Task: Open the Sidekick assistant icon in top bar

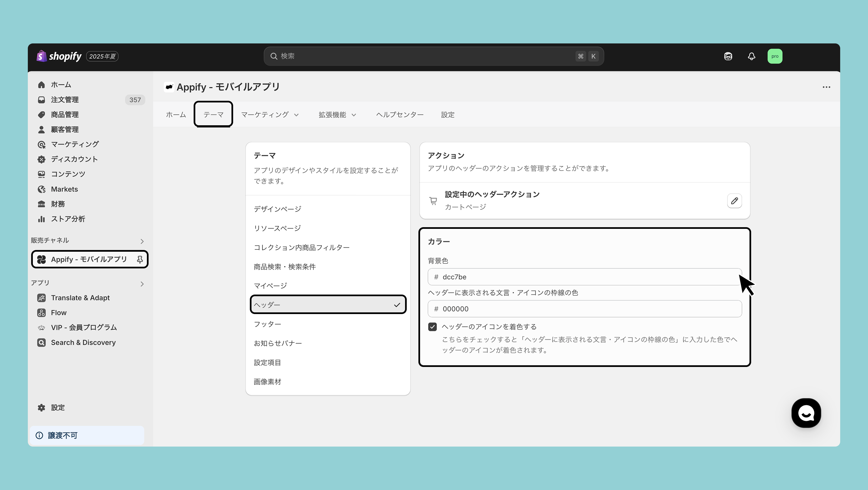Action: (x=728, y=56)
